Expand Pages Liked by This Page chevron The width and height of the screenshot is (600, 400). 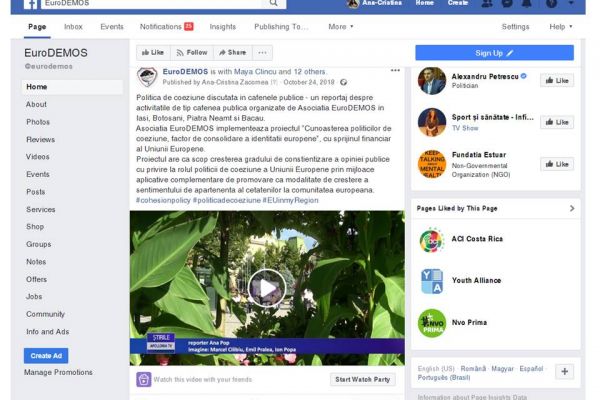[572, 208]
